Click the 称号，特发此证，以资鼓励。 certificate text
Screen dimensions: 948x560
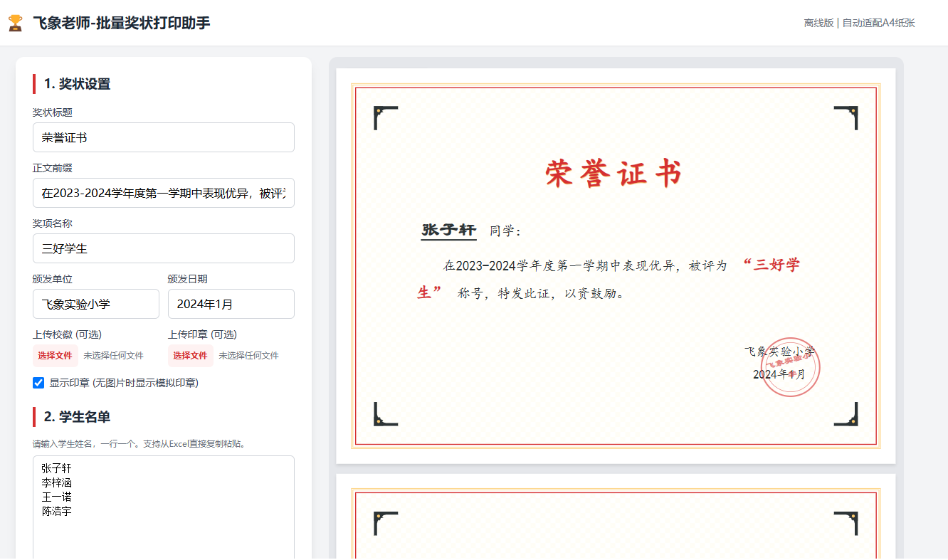[542, 293]
